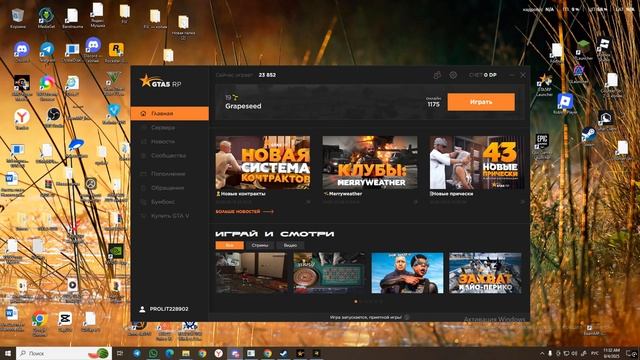640x360 pixels.
Task: Click the taskbar clock
Action: click(x=611, y=353)
